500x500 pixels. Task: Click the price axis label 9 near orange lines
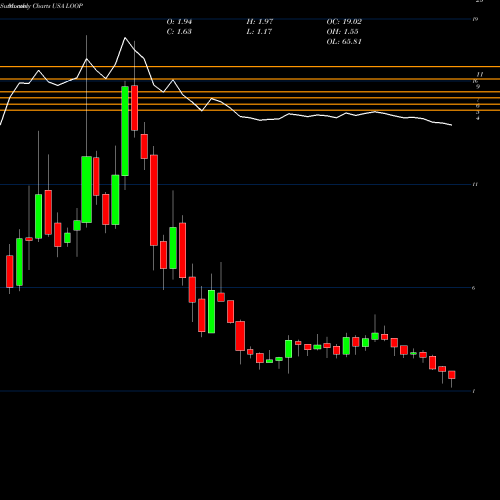(478, 87)
